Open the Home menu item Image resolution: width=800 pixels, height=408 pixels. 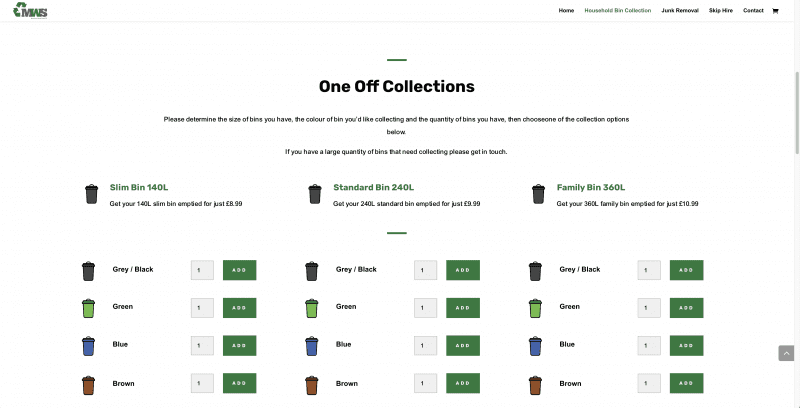tap(566, 11)
